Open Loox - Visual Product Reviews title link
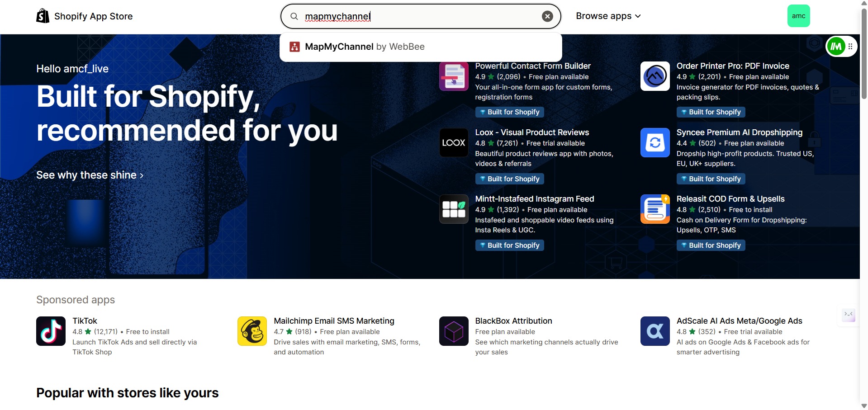The width and height of the screenshot is (868, 410). 532,132
